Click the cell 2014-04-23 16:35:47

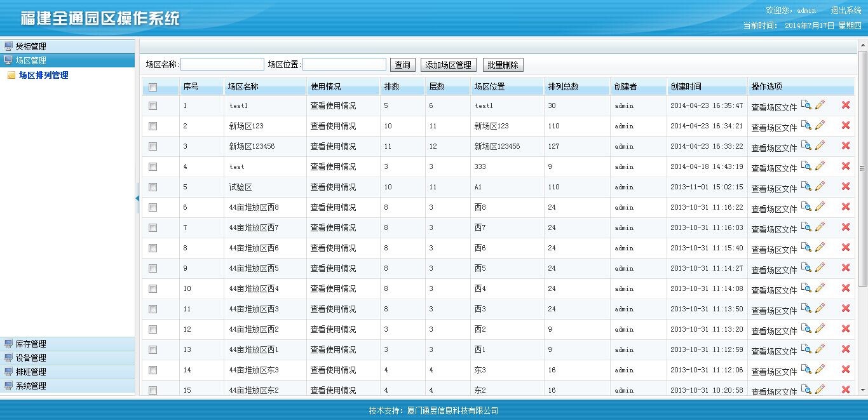click(707, 106)
